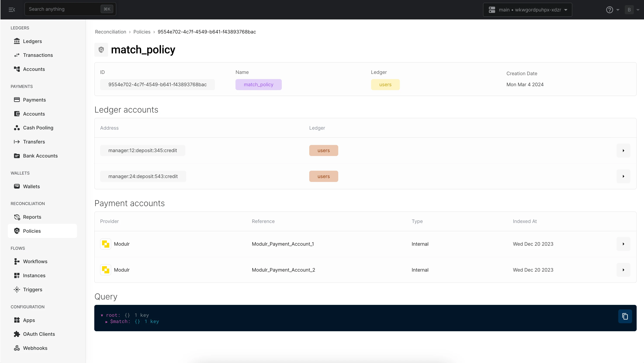Click the shield icon next to match_policy title

(101, 50)
